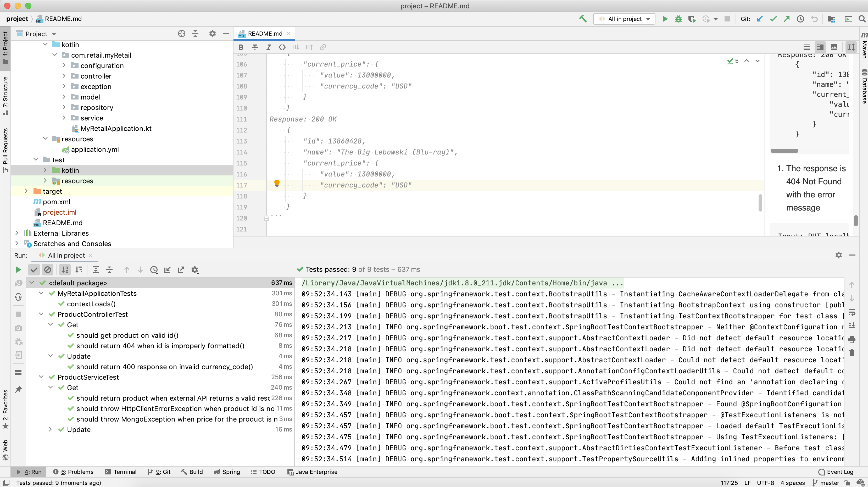Switch to preview-only view mode

coord(834,47)
